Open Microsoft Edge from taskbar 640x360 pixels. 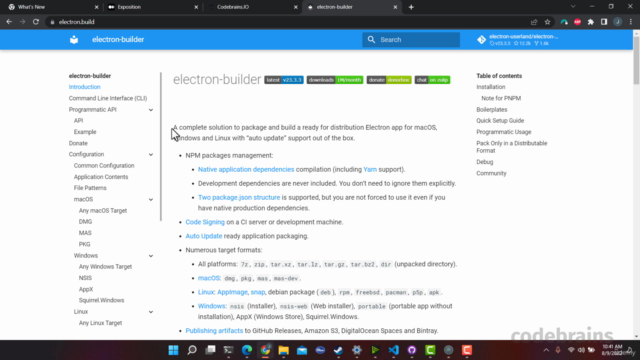(247, 350)
